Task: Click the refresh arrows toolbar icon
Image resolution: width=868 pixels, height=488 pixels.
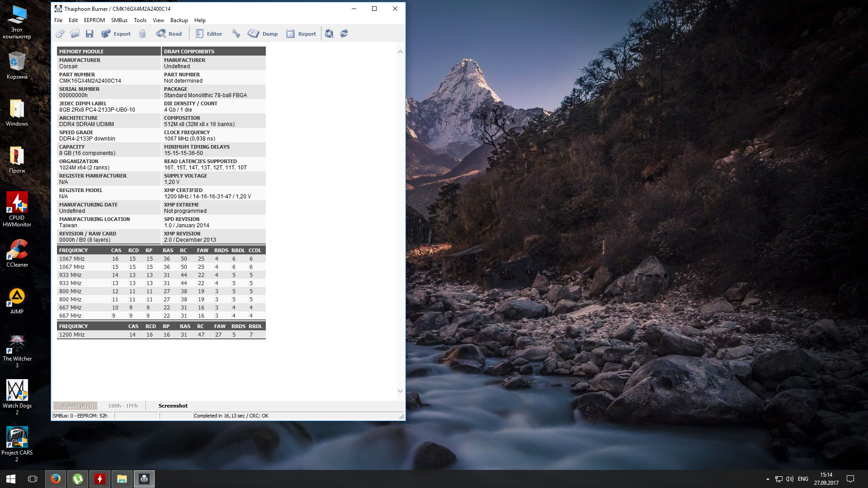Action: 344,34
